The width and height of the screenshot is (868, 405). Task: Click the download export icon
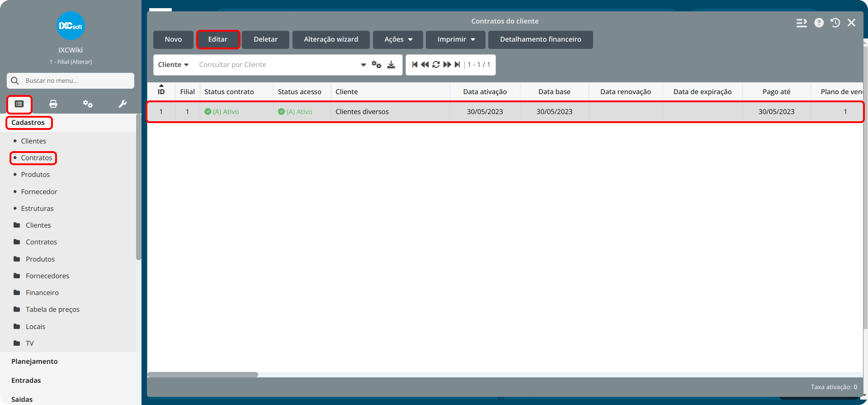tap(392, 65)
